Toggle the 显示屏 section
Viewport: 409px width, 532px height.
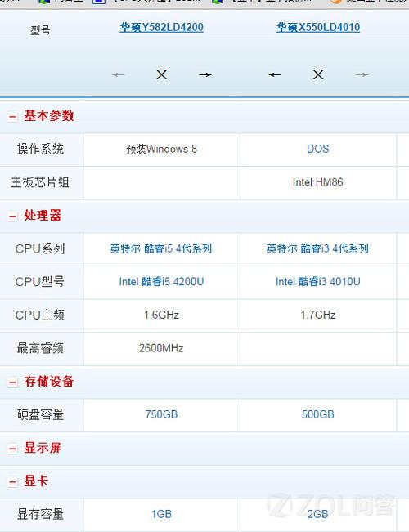click(12, 449)
